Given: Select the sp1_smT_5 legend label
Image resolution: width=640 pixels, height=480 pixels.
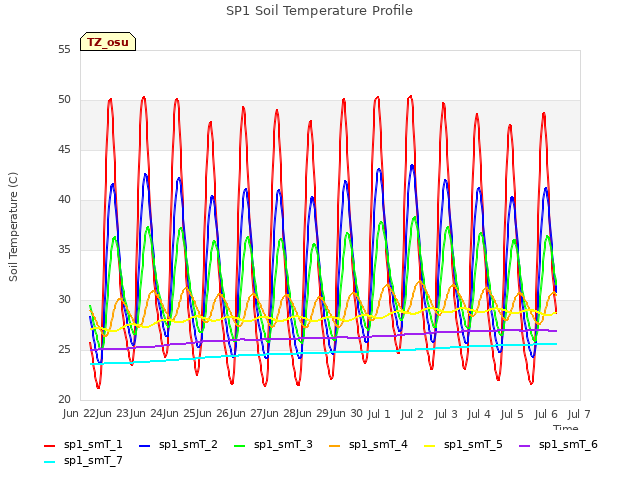Looking at the screenshot, I should click(473, 444).
